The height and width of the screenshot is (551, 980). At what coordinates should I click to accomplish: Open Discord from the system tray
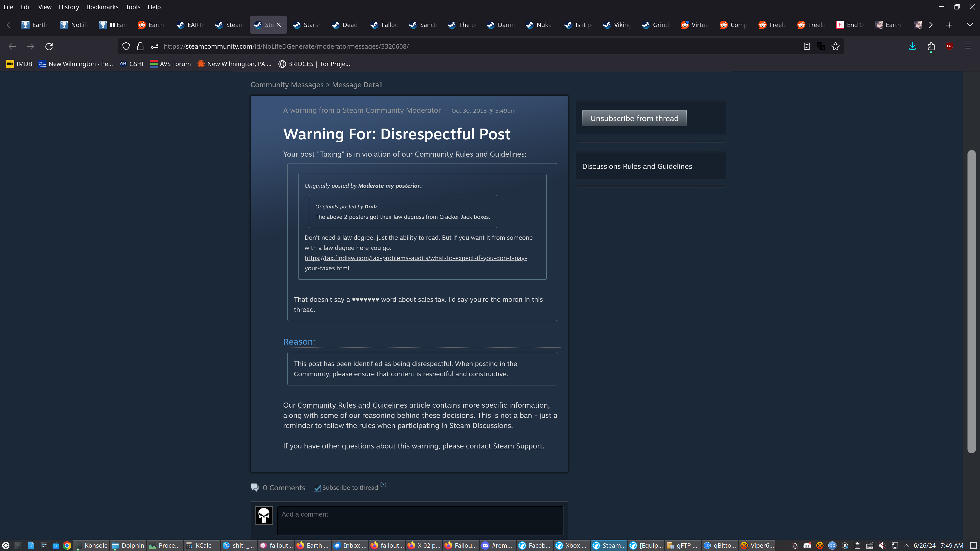click(x=807, y=545)
